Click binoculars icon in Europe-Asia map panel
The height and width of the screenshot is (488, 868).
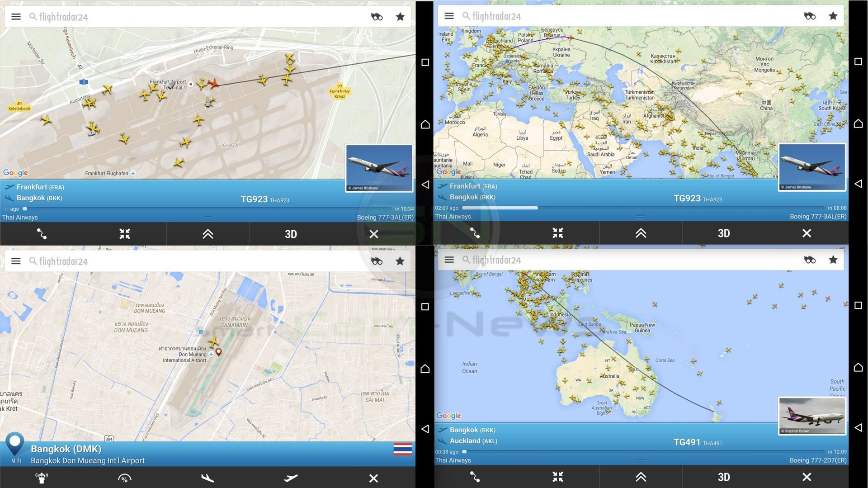coord(810,16)
